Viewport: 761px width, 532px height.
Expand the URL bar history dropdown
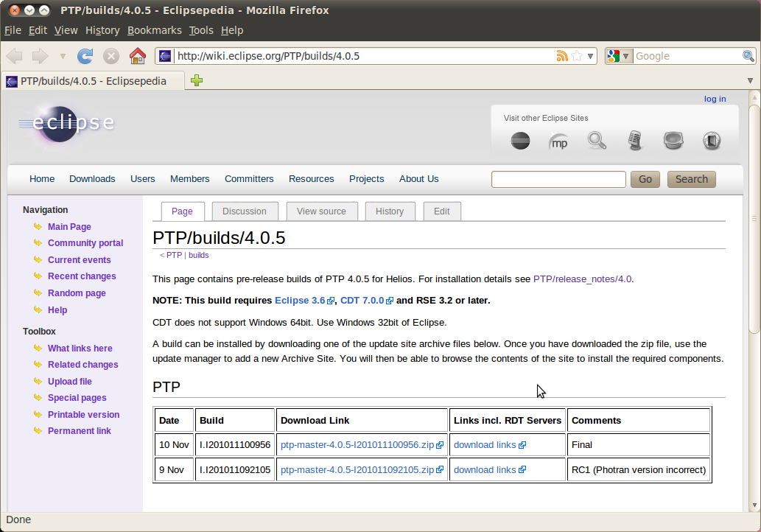(590, 56)
